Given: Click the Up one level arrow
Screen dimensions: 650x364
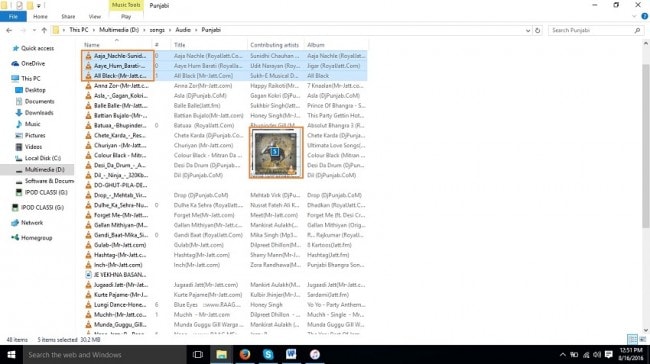Looking at the screenshot, I should coord(44,30).
